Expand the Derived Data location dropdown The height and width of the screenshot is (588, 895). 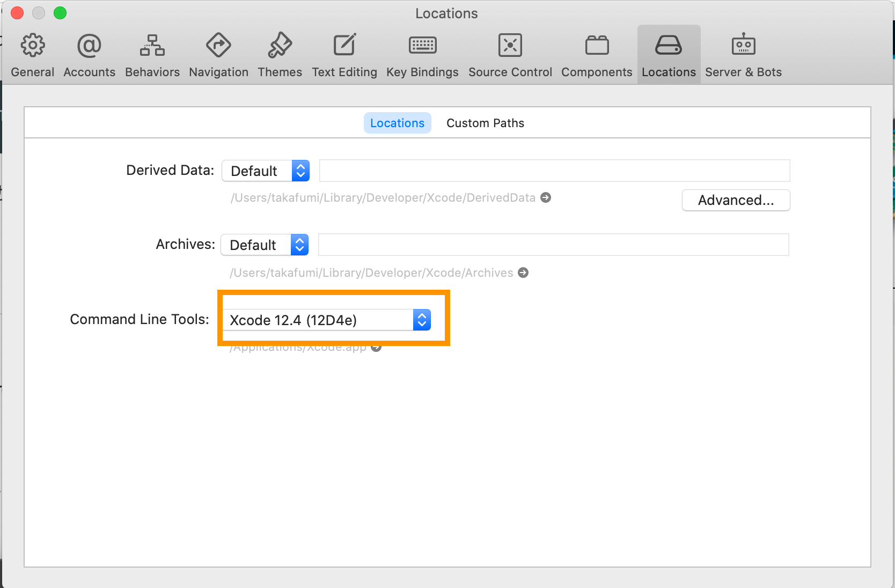266,171
